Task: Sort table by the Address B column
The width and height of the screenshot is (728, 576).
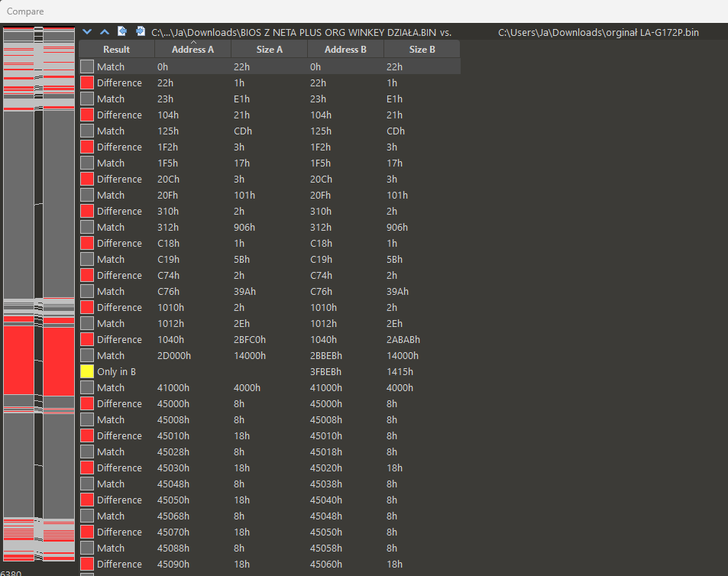Action: [345, 49]
